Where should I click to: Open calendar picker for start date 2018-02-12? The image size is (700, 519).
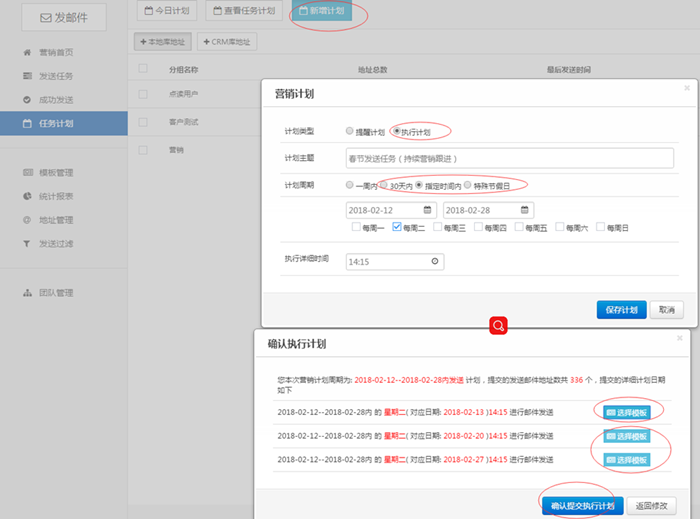428,210
